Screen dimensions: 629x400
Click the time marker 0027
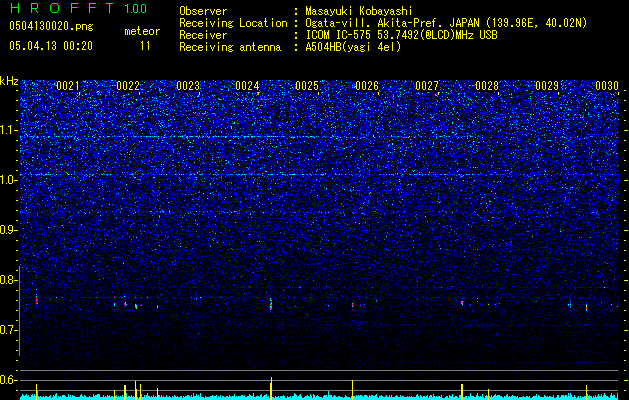tap(427, 86)
